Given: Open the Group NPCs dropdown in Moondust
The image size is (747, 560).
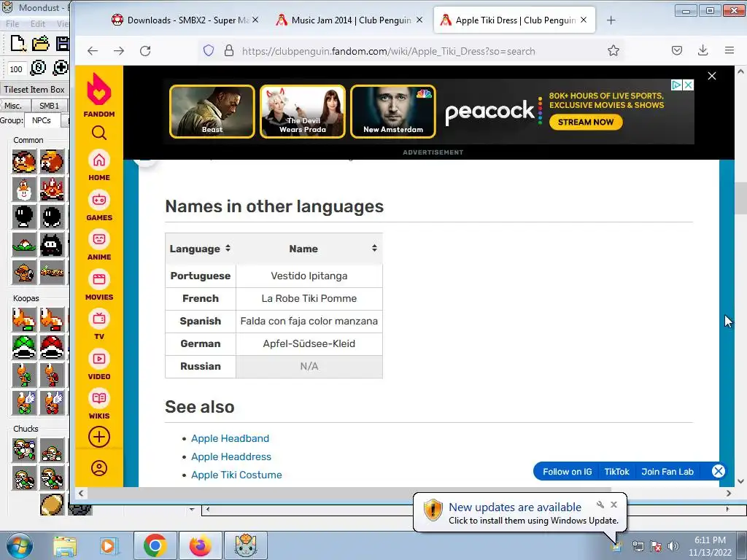Looking at the screenshot, I should (x=43, y=120).
